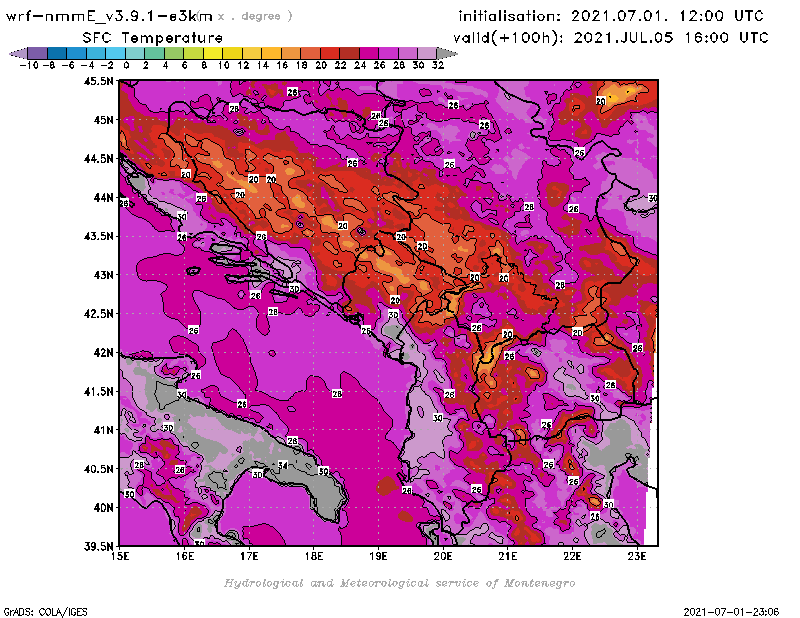Screen dimensions: 800x618
Task: Click the '44.5N' latitude label
Action: (x=99, y=159)
